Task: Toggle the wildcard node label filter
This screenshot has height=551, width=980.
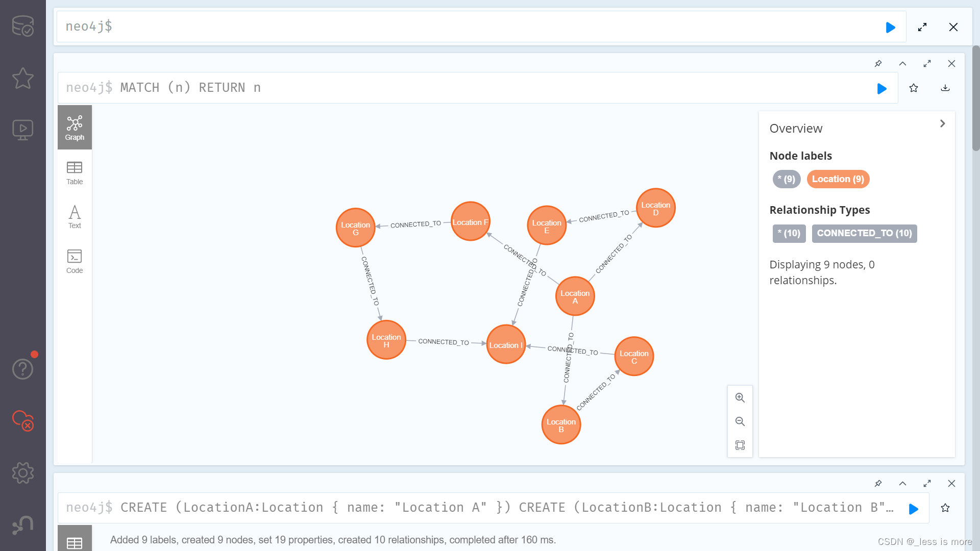Action: pyautogui.click(x=786, y=178)
